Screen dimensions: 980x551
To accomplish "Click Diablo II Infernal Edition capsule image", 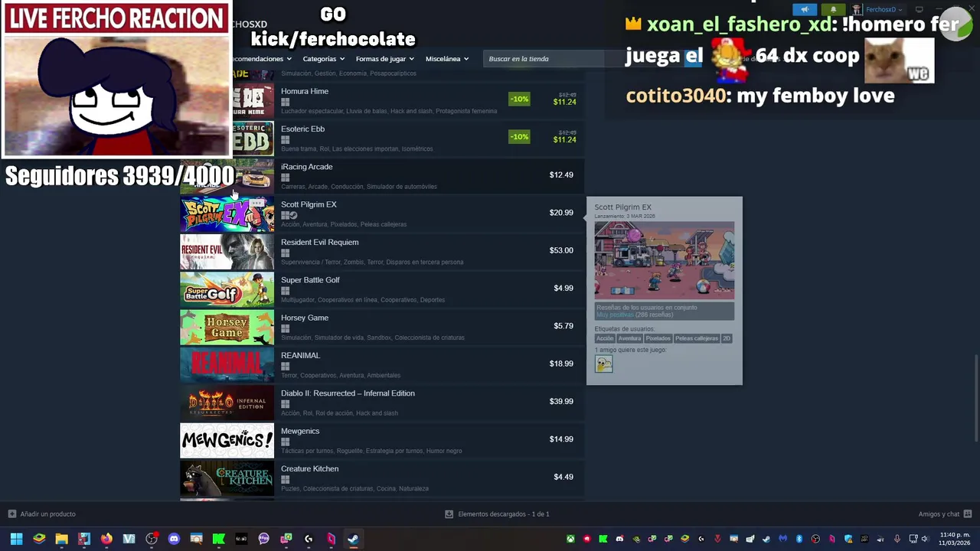I will point(227,403).
